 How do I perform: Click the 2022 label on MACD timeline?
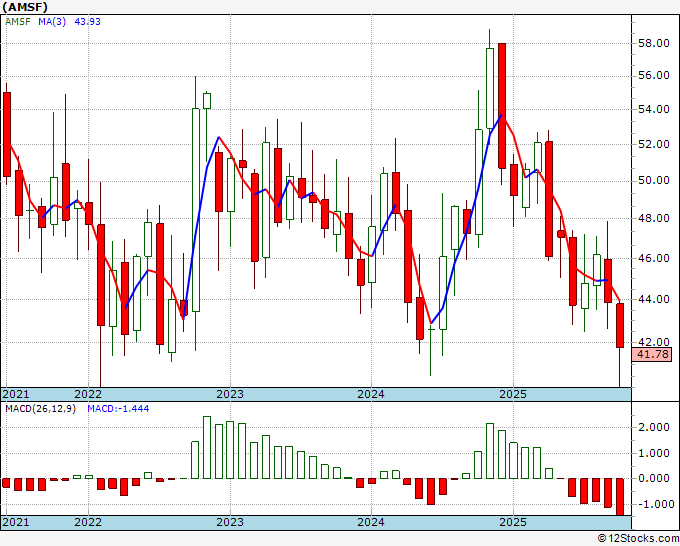[88, 522]
